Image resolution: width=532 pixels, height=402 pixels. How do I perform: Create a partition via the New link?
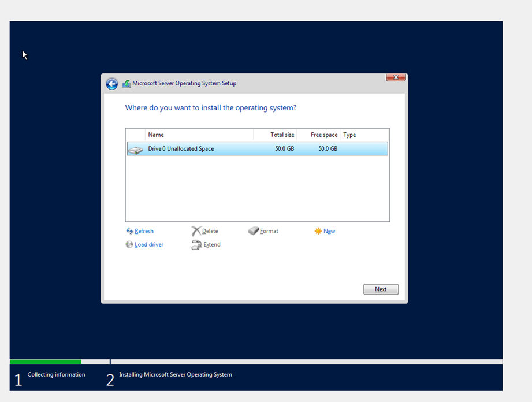[328, 230]
